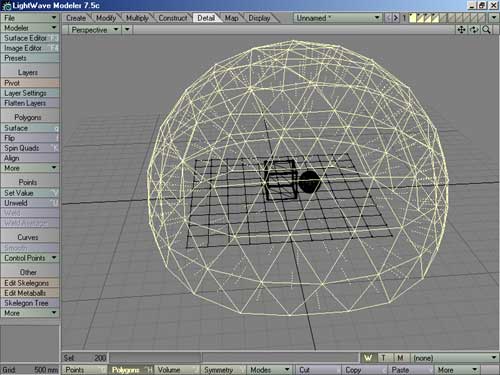500x375 pixels.
Task: Toggle Symmetry mode
Action: click(x=223, y=370)
